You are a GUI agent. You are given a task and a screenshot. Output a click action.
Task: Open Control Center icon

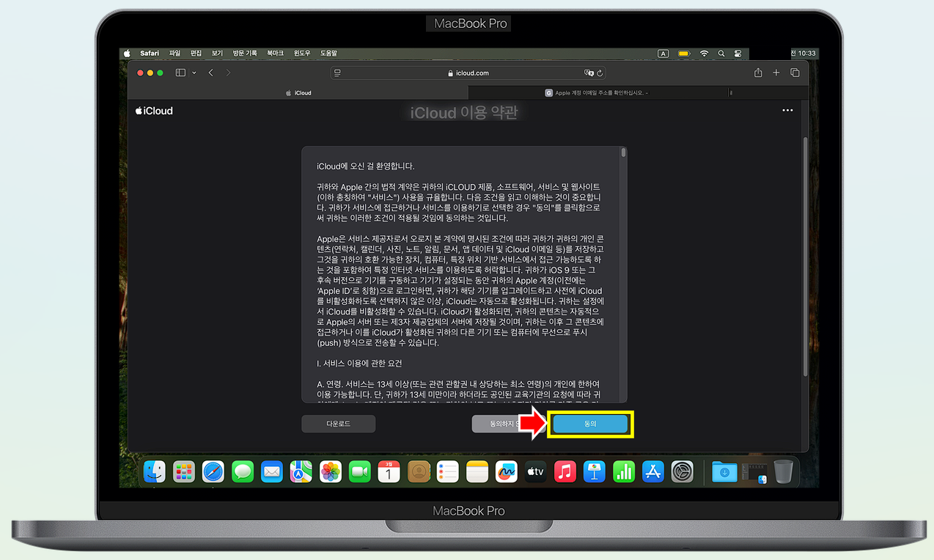738,54
